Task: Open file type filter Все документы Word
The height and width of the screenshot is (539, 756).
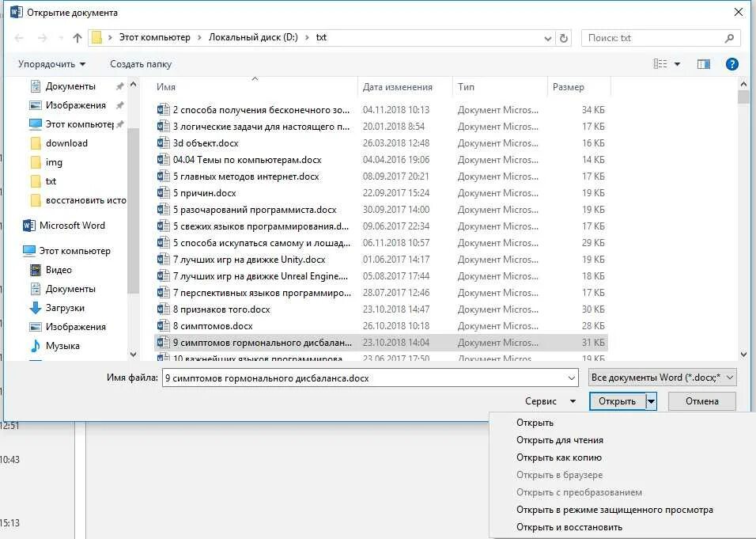Action: tap(663, 378)
